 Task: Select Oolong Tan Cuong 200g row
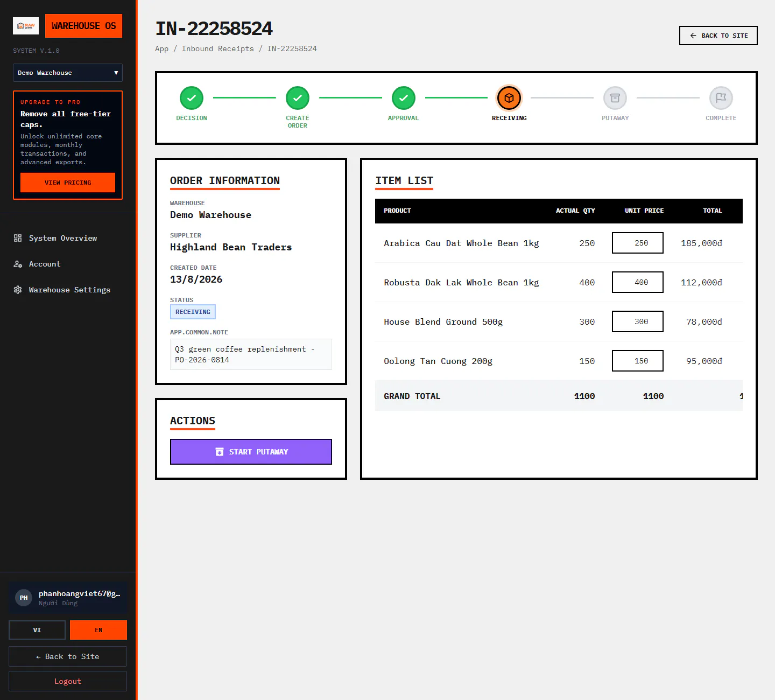point(559,361)
